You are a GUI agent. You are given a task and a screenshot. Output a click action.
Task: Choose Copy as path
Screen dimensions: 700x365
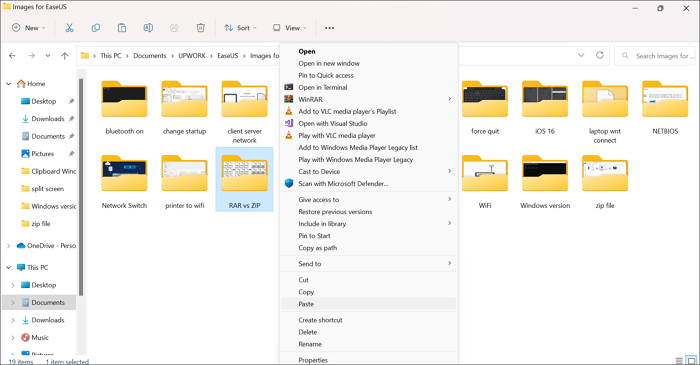(x=369, y=248)
